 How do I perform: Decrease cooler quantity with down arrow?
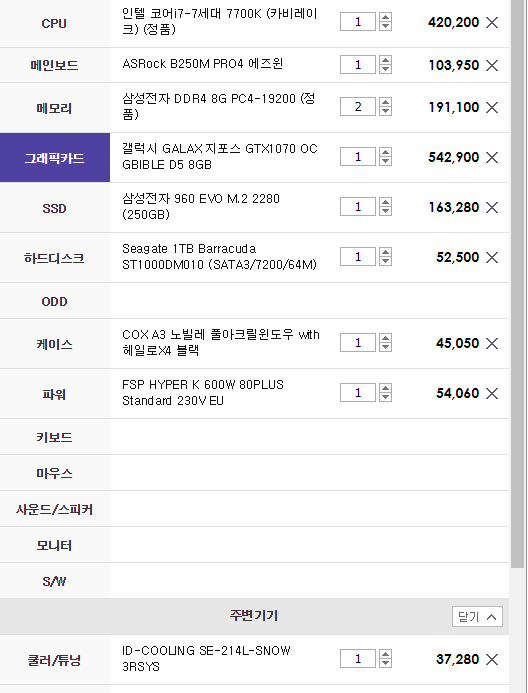pos(385,663)
